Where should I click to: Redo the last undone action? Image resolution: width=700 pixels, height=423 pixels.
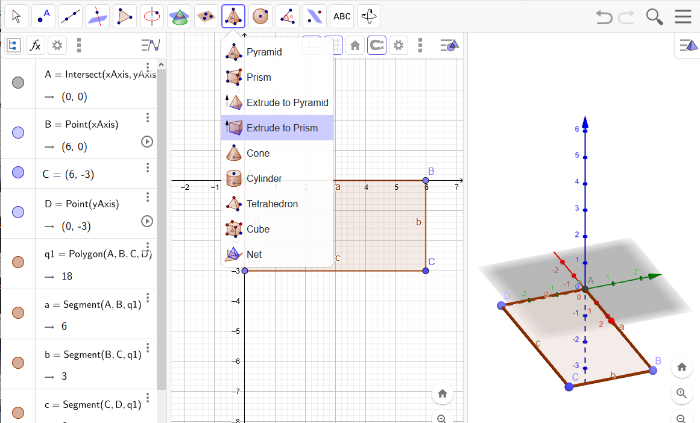pyautogui.click(x=626, y=17)
